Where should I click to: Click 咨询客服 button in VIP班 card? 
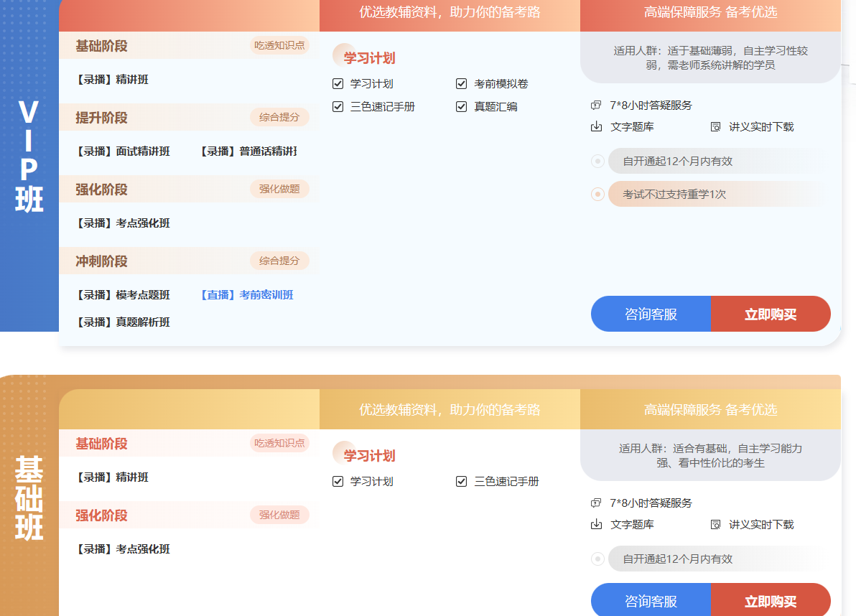pyautogui.click(x=651, y=314)
